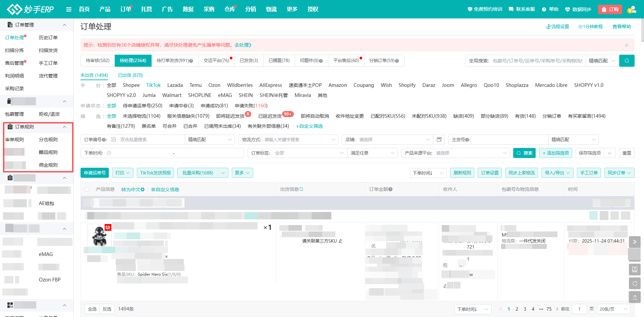This screenshot has width=644, height=317.
Task: Tick the select-all checkbox in table header
Action: tap(87, 190)
